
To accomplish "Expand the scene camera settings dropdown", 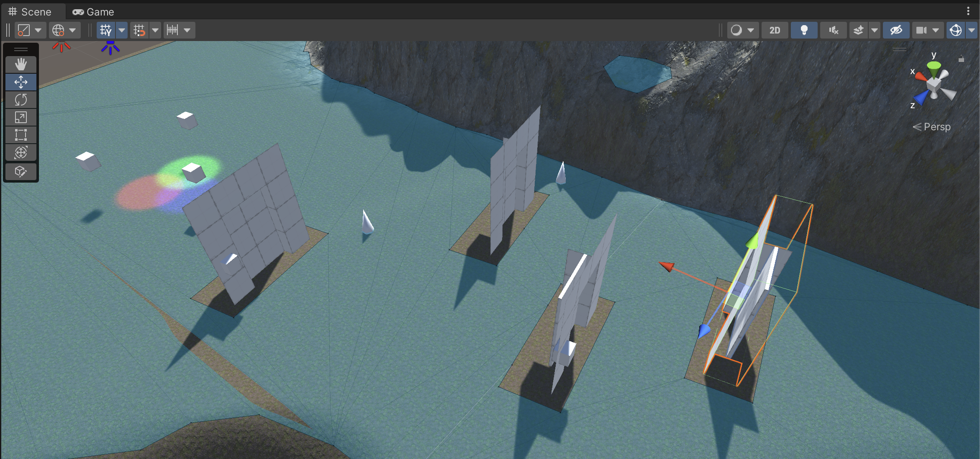I will [936, 30].
